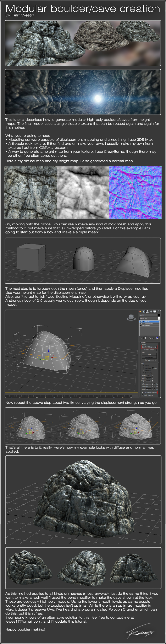This screenshot has width=166, height=644.
Task: Click the timeline track bar in viewport
Action: tap(72, 397)
